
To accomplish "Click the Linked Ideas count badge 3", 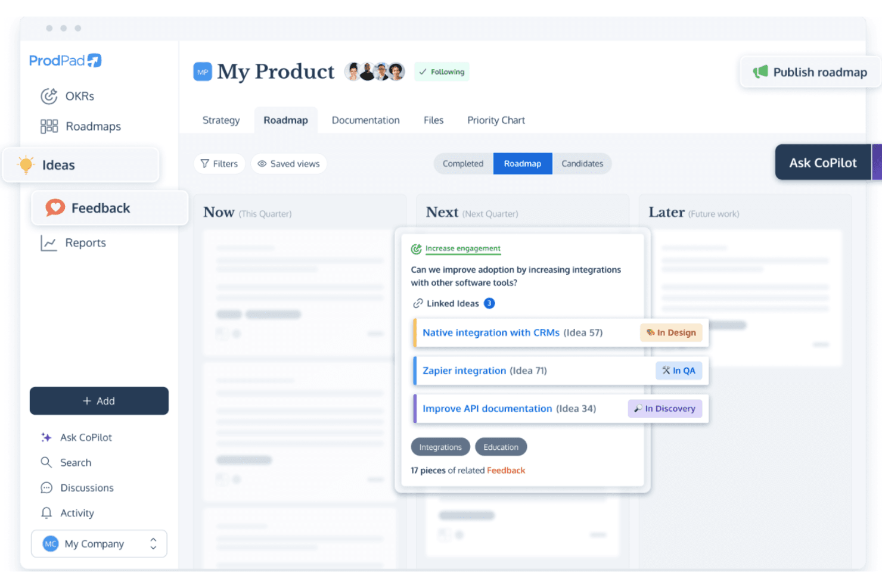I will (x=489, y=303).
